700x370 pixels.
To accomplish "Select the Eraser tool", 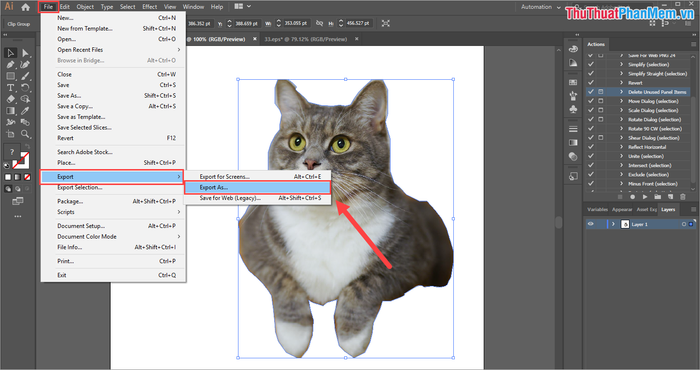I will pyautogui.click(x=10, y=99).
